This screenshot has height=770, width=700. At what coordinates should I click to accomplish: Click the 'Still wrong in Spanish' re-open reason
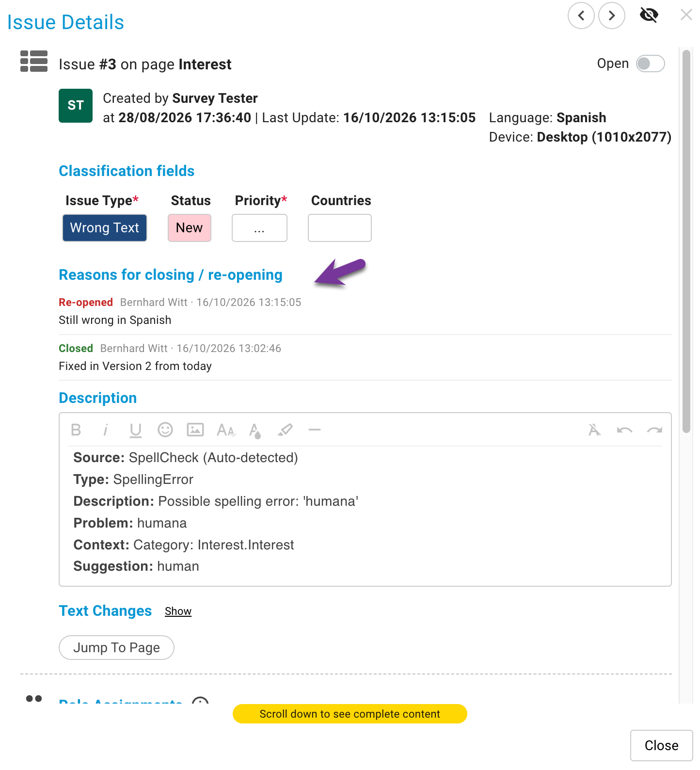pyautogui.click(x=115, y=321)
